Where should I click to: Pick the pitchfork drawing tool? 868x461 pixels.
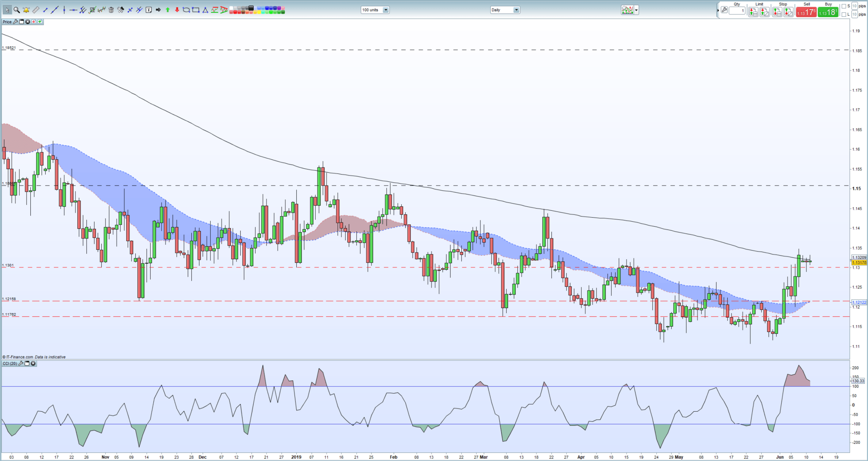click(83, 10)
